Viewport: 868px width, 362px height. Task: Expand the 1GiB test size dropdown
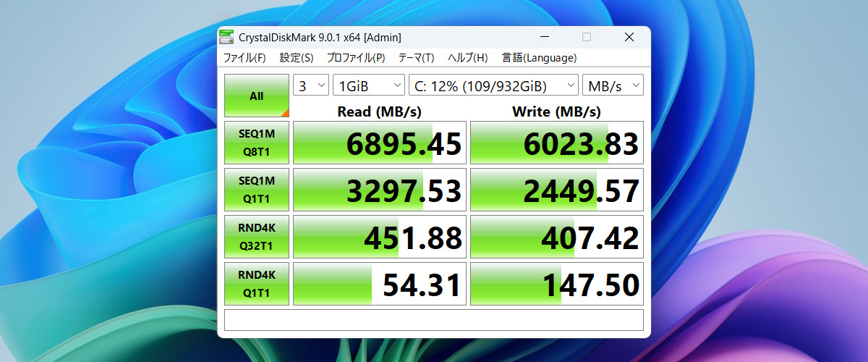pos(369,85)
